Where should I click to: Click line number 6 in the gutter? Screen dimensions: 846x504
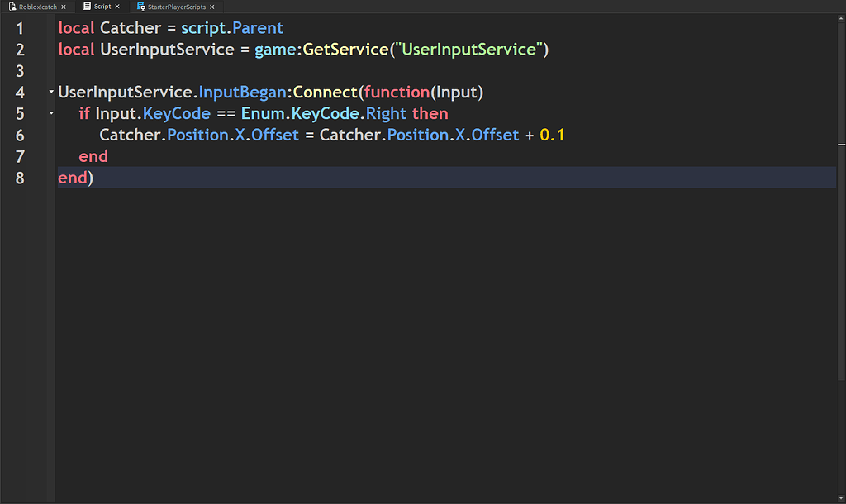pos(20,135)
